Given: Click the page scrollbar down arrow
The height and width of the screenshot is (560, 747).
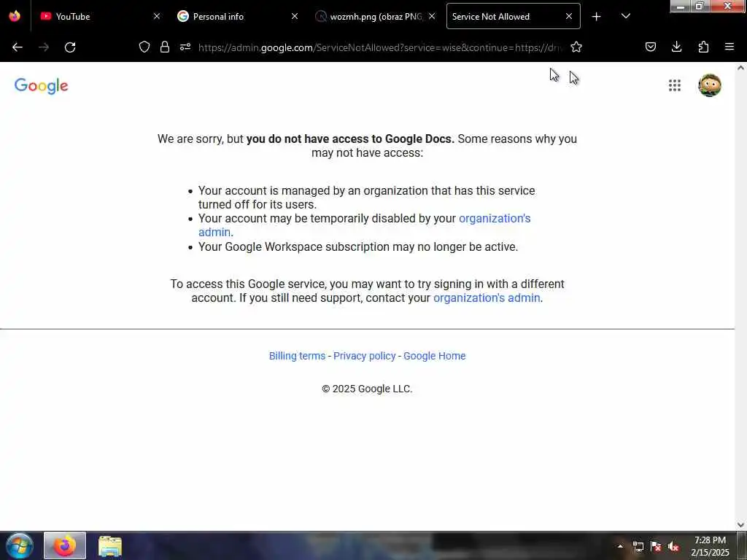Looking at the screenshot, I should (x=741, y=525).
